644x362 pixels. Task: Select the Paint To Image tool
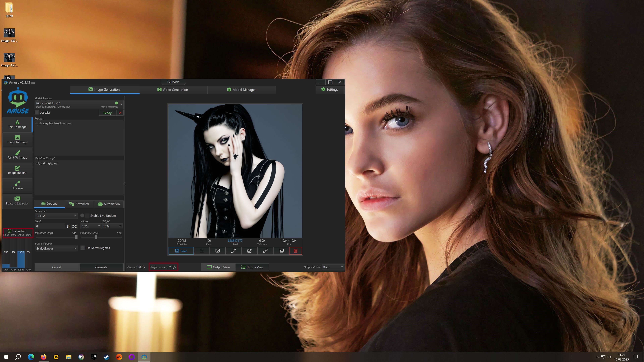pyautogui.click(x=17, y=155)
